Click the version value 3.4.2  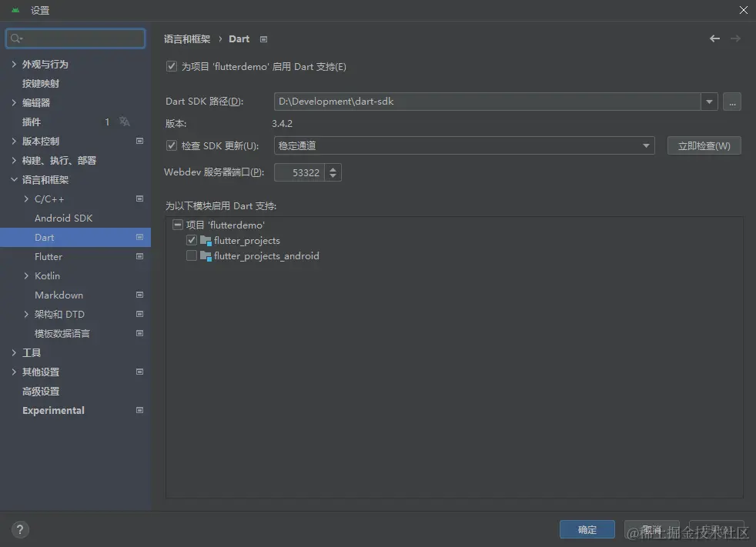pyautogui.click(x=282, y=123)
